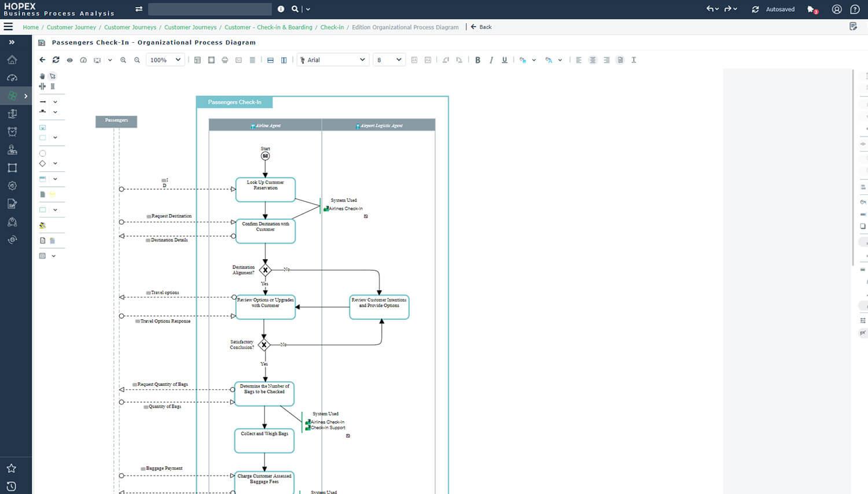Open the search magnifier dropdown in top bar
This screenshot has height=494, width=868.
308,9
